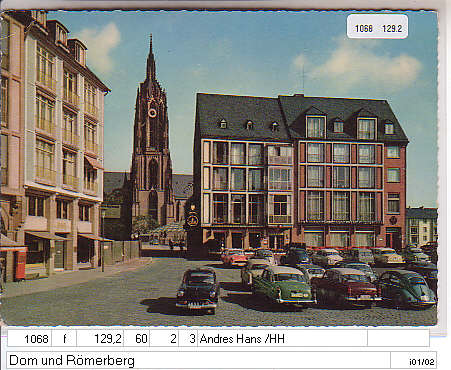451x370 pixels.
Task: Click the postcard photo thumbnail
Action: click(219, 168)
